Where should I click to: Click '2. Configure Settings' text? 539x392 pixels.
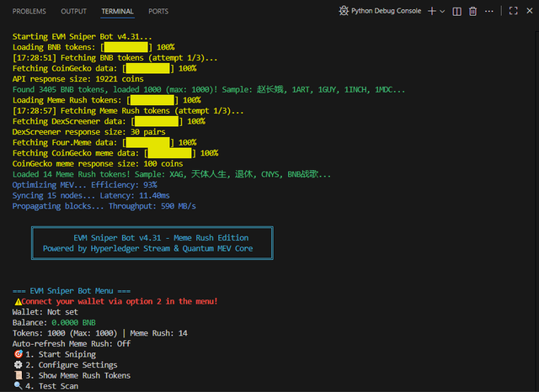point(72,365)
